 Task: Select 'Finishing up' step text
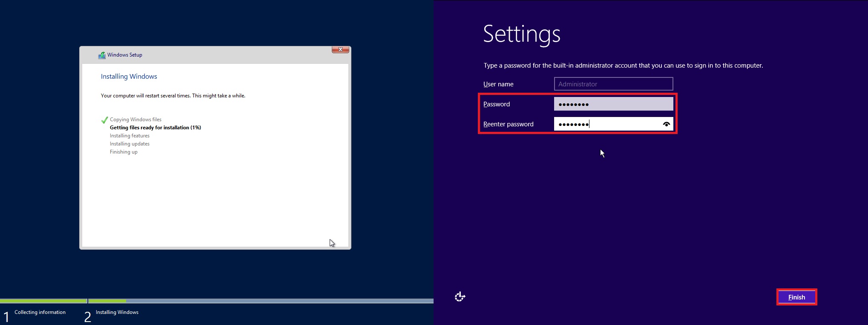pyautogui.click(x=124, y=152)
